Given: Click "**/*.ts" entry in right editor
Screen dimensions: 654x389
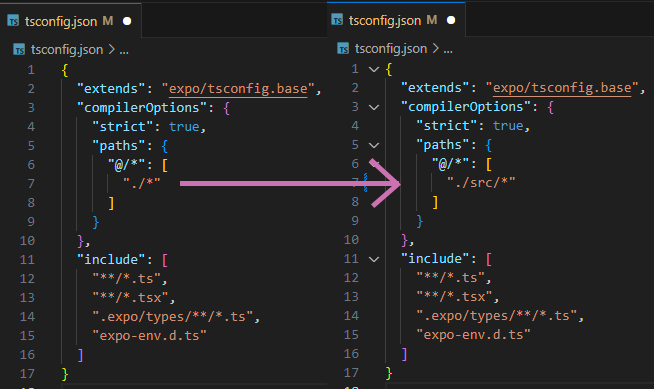Looking at the screenshot, I should 450,278.
